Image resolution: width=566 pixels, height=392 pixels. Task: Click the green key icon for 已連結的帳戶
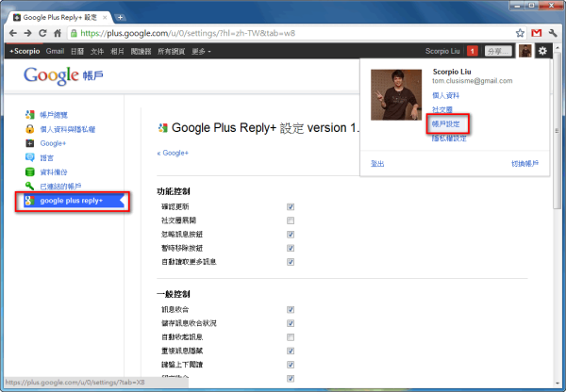[29, 186]
